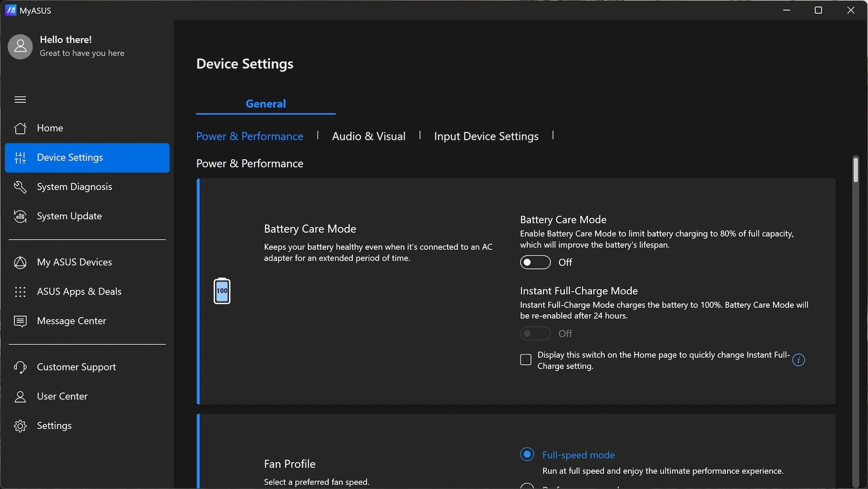Click the User Center person icon

20,397
